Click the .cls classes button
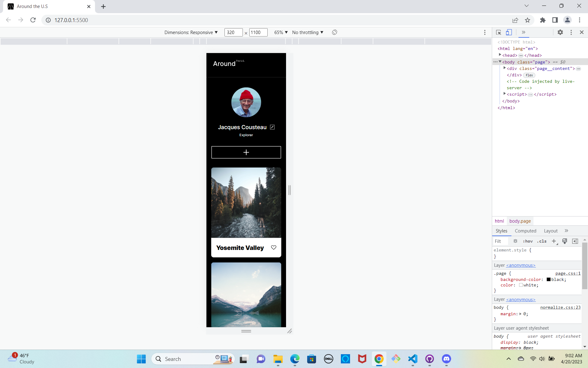The height and width of the screenshot is (368, 588). (x=542, y=241)
